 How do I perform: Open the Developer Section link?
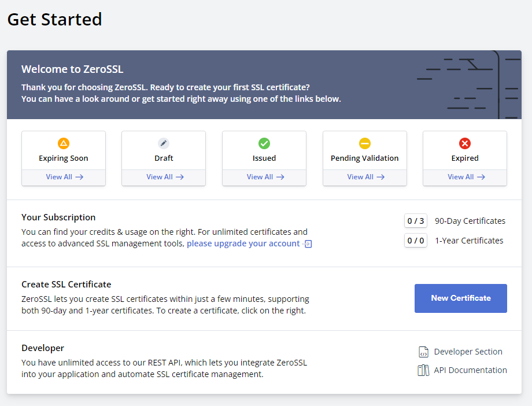[468, 352]
